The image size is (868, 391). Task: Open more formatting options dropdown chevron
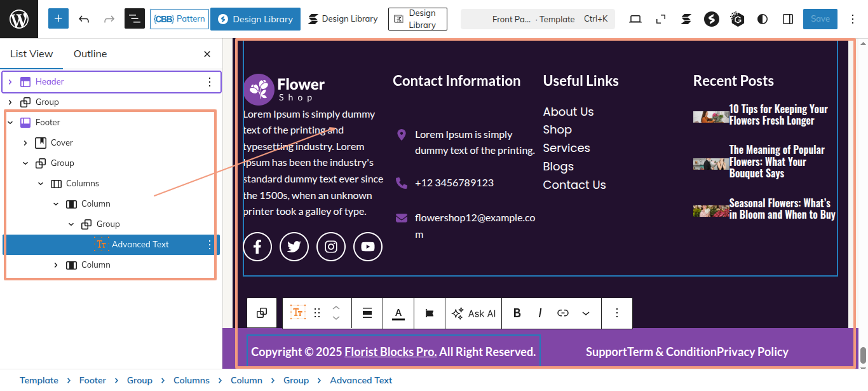[x=586, y=313]
